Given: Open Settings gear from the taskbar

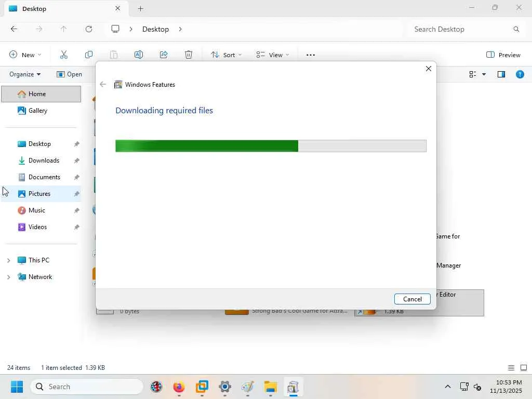Looking at the screenshot, I should coord(224,387).
